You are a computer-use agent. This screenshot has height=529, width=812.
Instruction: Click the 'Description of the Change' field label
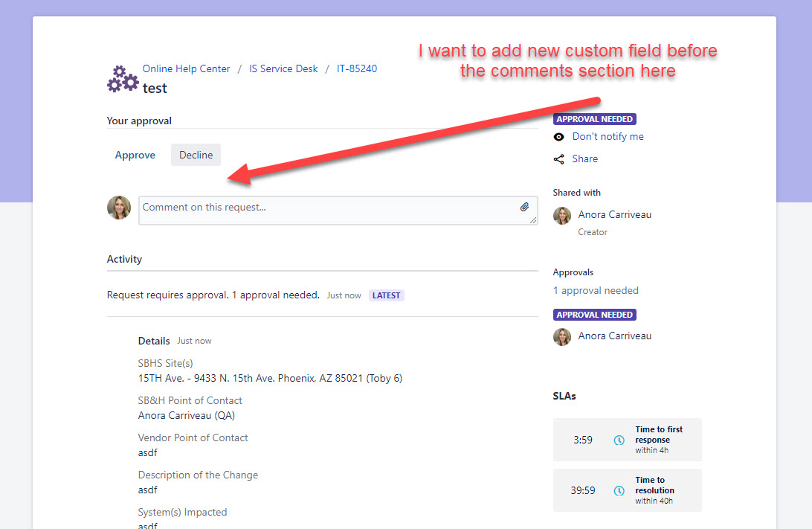(199, 475)
